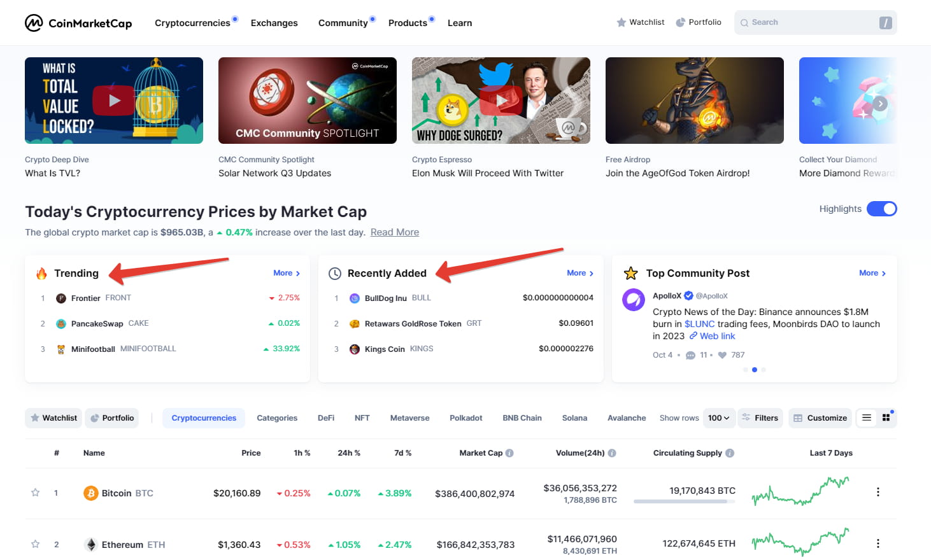
Task: Open Bitcoin row three-dot options menu
Action: [x=878, y=492]
